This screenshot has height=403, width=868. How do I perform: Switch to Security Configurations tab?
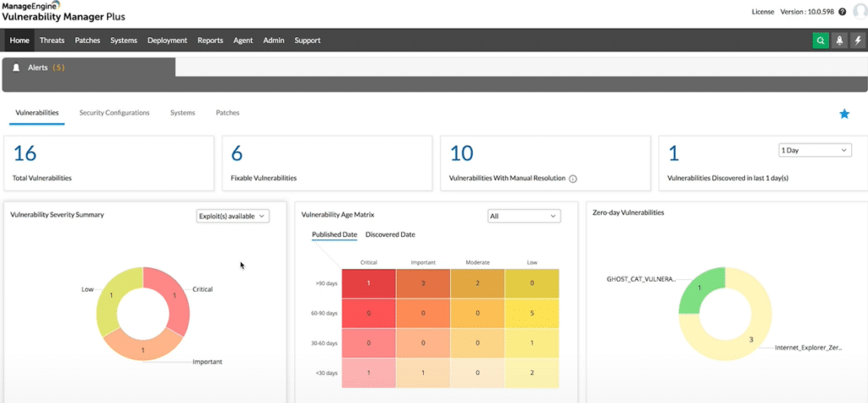pos(114,113)
